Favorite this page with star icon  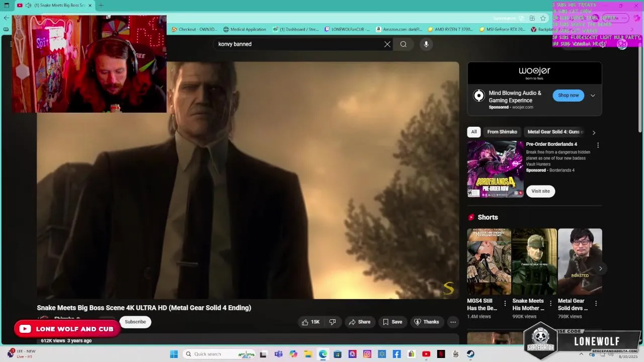543,18
